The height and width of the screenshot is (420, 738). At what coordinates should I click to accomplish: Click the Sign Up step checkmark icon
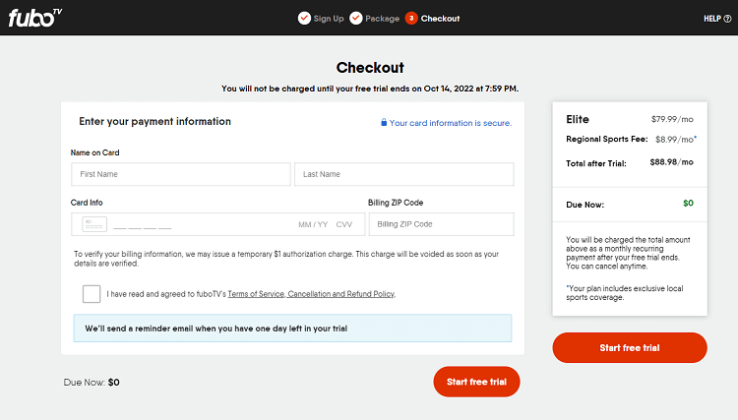pos(304,18)
